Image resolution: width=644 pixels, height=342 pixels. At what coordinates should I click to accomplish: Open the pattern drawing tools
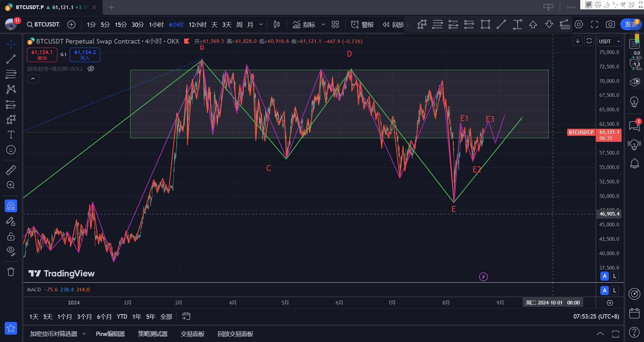pos(11,89)
